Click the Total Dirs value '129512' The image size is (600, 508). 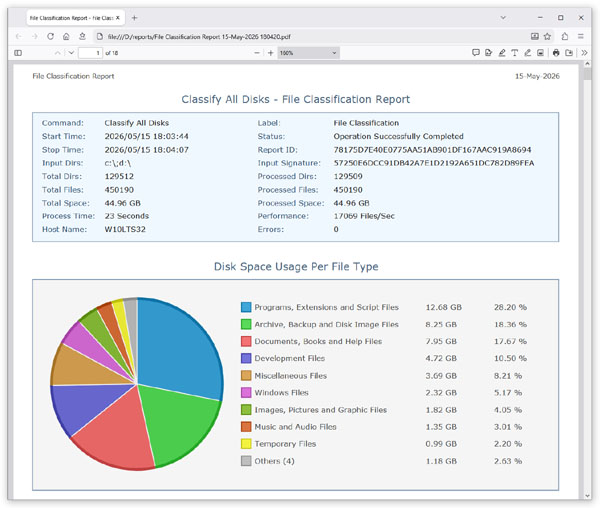pyautogui.click(x=119, y=176)
